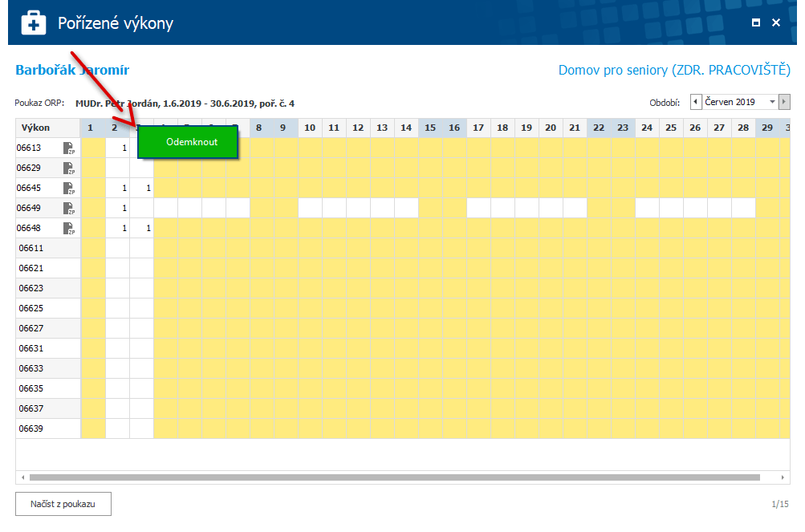
Task: Select day 12 column header
Action: click(358, 128)
